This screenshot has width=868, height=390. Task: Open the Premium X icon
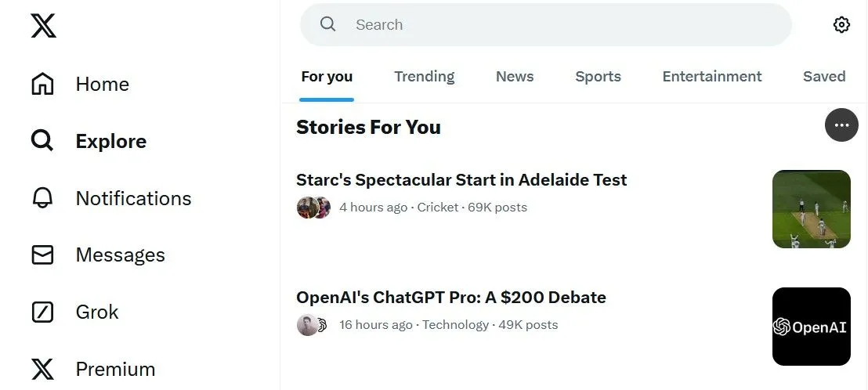[x=42, y=369]
